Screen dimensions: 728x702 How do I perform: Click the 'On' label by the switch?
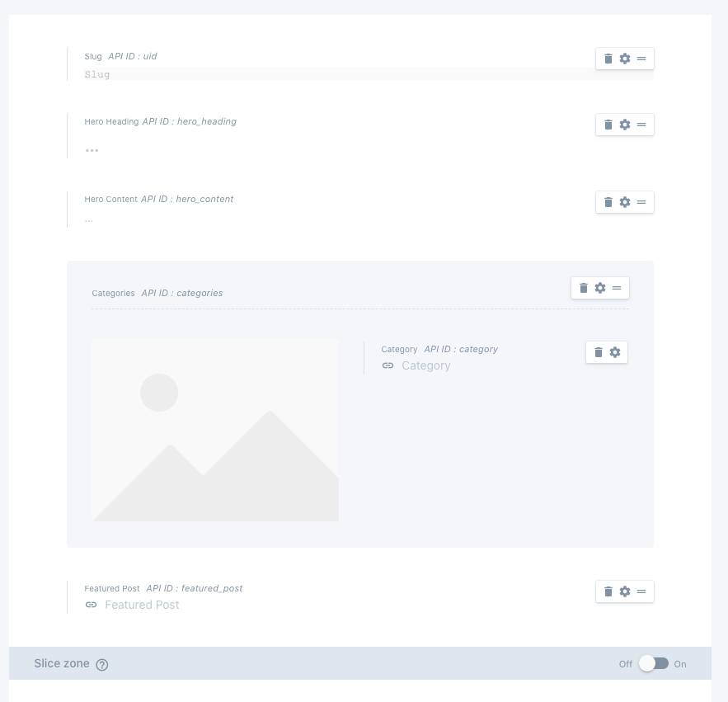coord(680,664)
